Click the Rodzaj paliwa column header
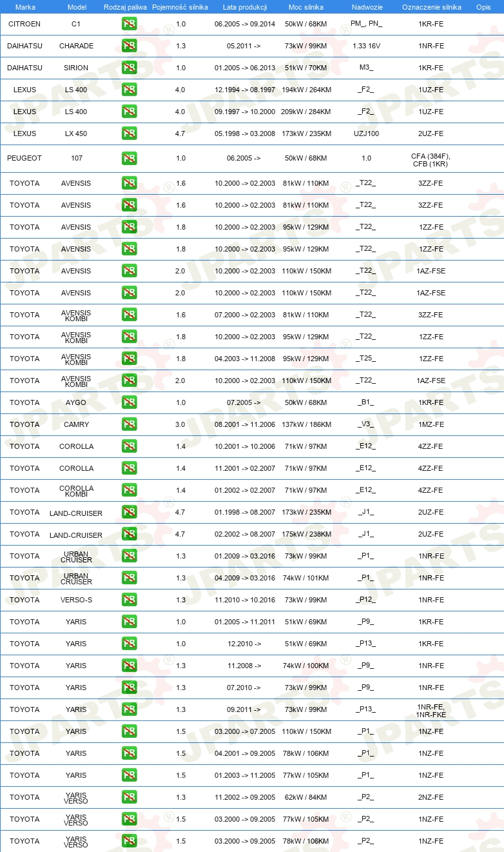This screenshot has width=504, height=852. 125,6
